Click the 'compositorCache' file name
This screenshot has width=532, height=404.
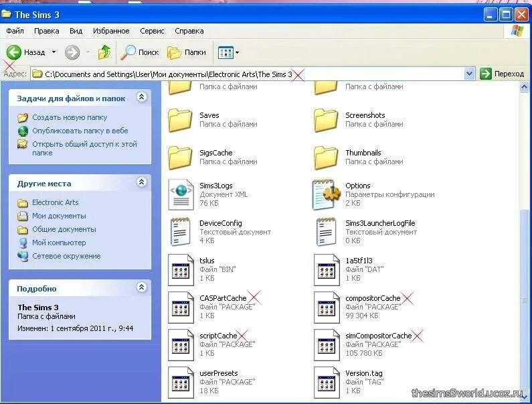(373, 298)
